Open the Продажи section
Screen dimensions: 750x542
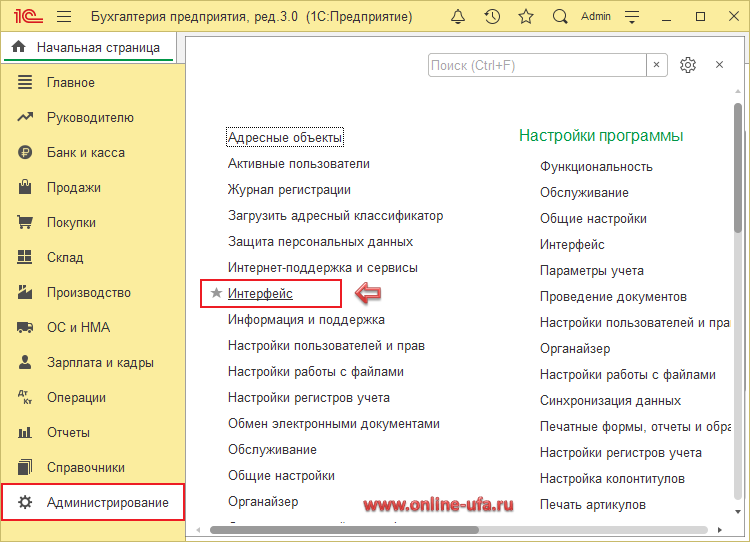click(74, 188)
